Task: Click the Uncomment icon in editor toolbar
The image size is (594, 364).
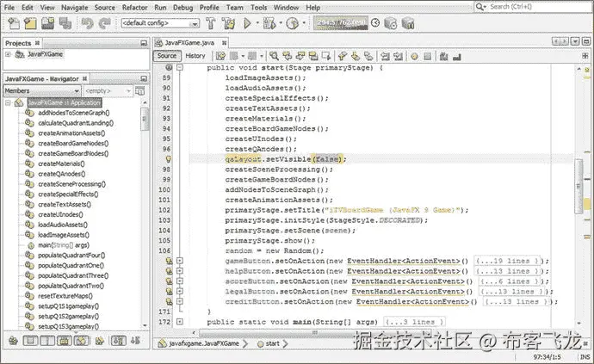Action: click(x=457, y=57)
